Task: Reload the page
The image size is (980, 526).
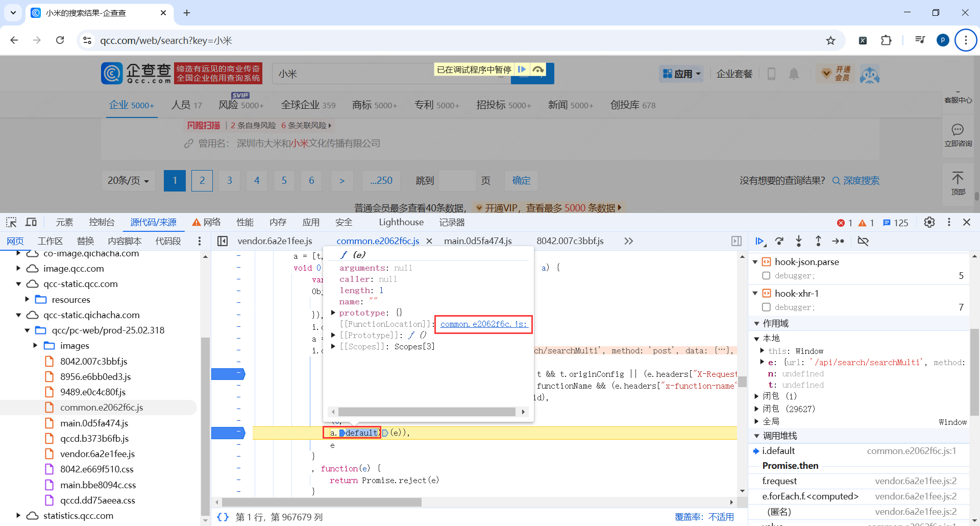Action: click(x=60, y=40)
